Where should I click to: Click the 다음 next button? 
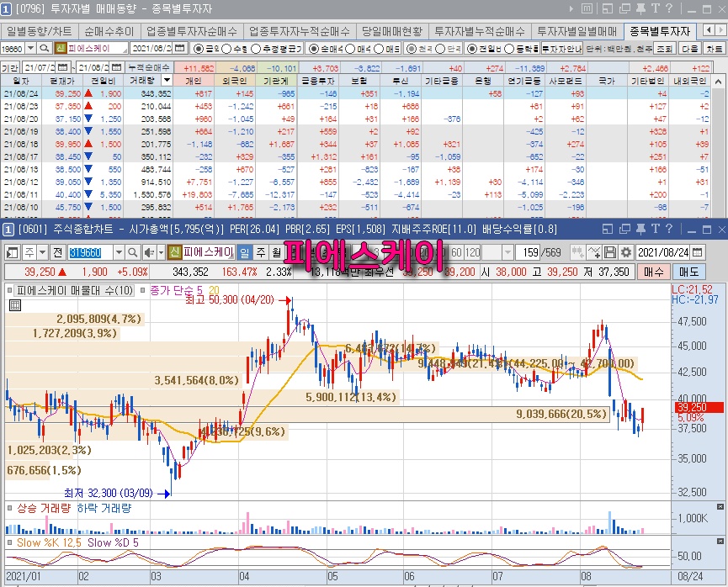[x=689, y=49]
